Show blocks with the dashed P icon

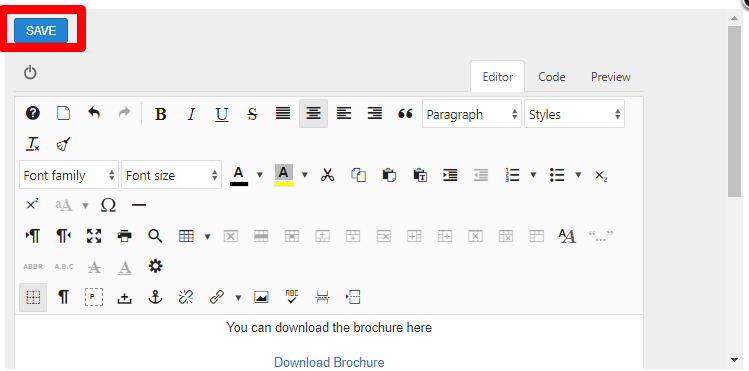point(94,297)
